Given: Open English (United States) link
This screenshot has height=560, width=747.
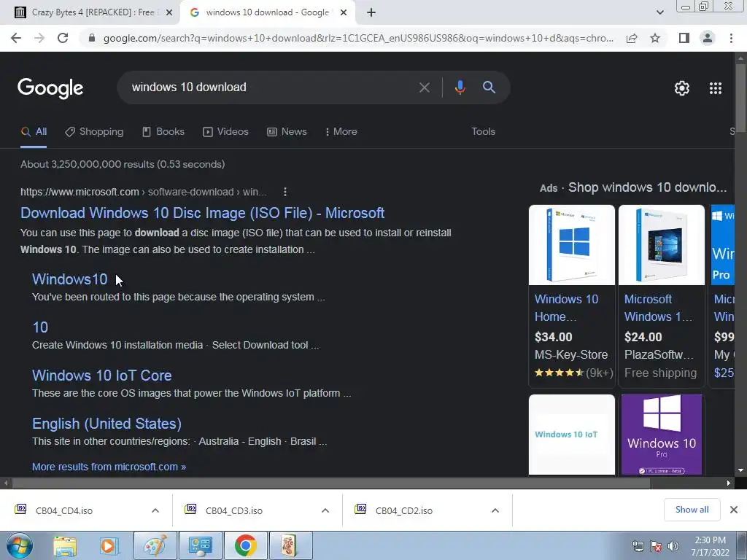Looking at the screenshot, I should point(107,424).
